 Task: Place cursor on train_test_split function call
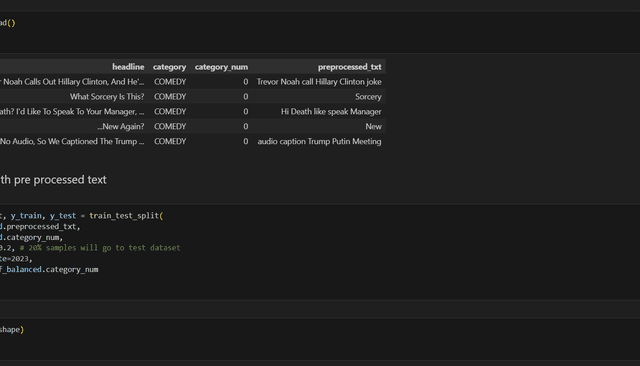(126, 215)
